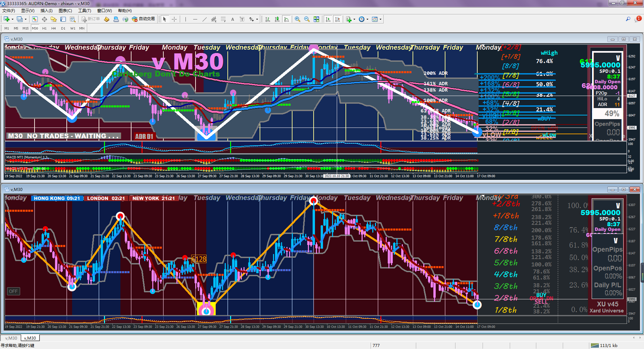Choose the text tool (A)
This screenshot has width=644, height=349.
point(232,19)
